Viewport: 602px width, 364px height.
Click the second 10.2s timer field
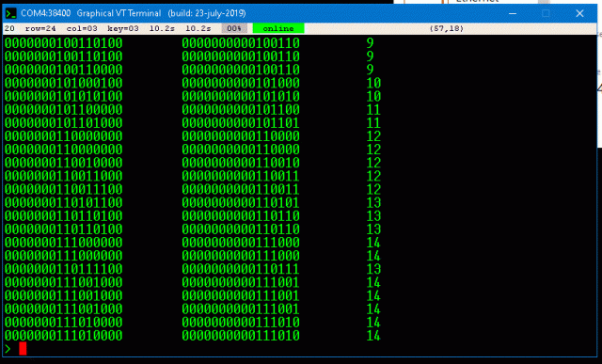pos(198,28)
